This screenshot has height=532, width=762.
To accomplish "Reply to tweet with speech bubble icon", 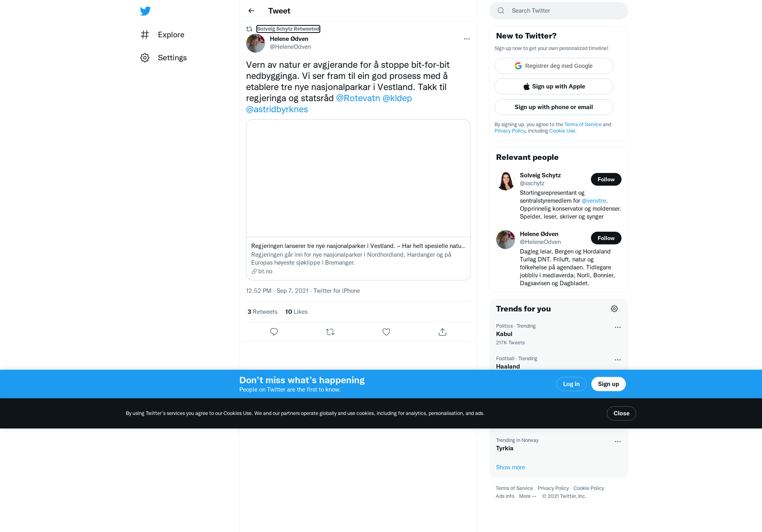I will tap(274, 332).
